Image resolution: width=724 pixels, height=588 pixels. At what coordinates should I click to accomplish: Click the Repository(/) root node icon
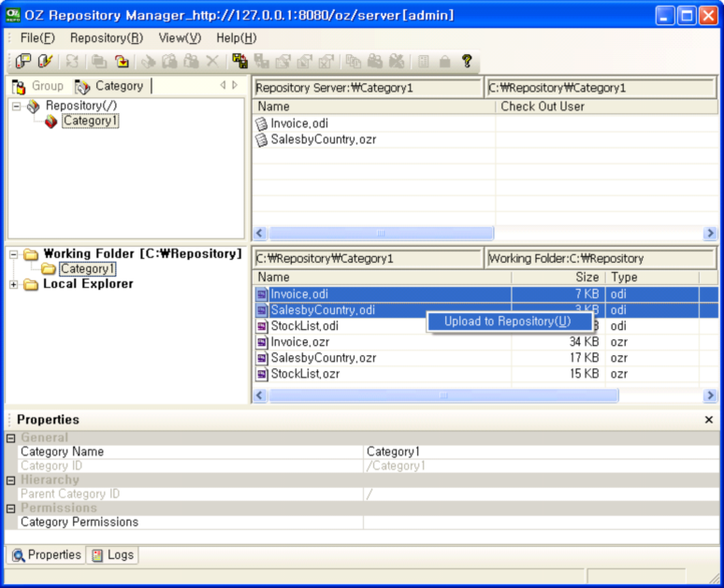pyautogui.click(x=34, y=107)
